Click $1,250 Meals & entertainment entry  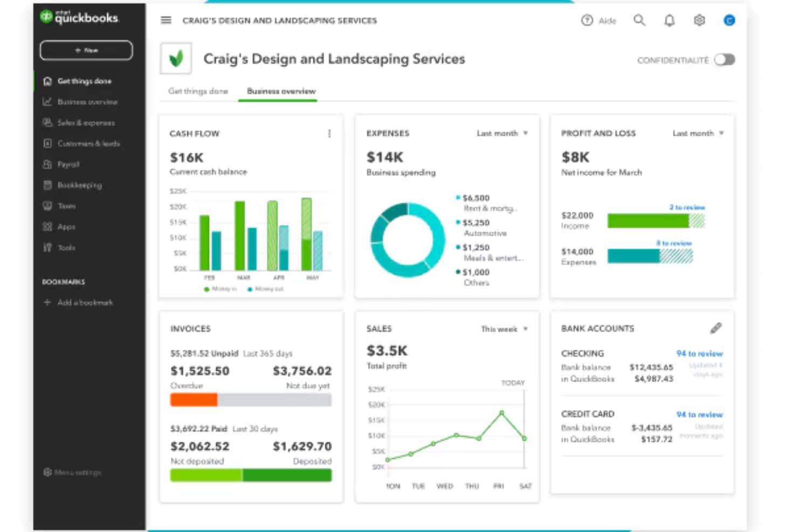click(x=490, y=252)
